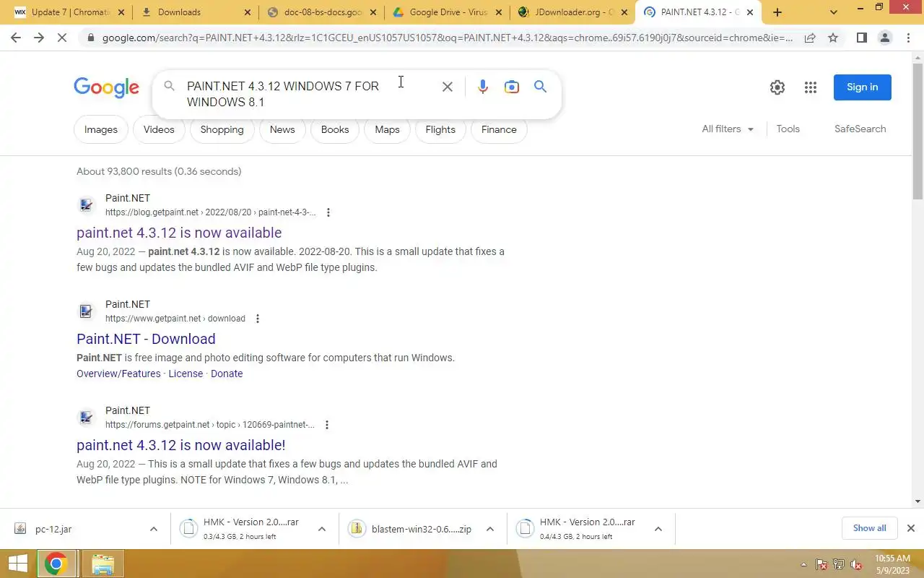924x578 pixels.
Task: Open Chrome three-dot menu
Action: (908, 38)
